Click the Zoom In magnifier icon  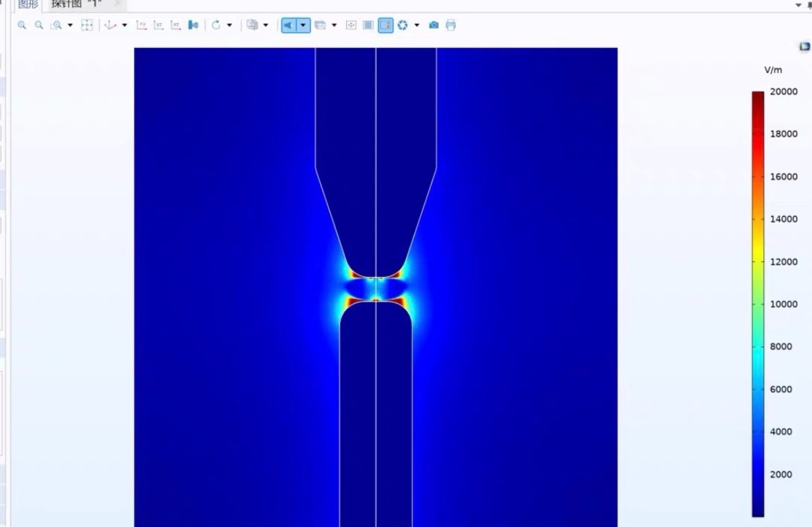click(22, 25)
